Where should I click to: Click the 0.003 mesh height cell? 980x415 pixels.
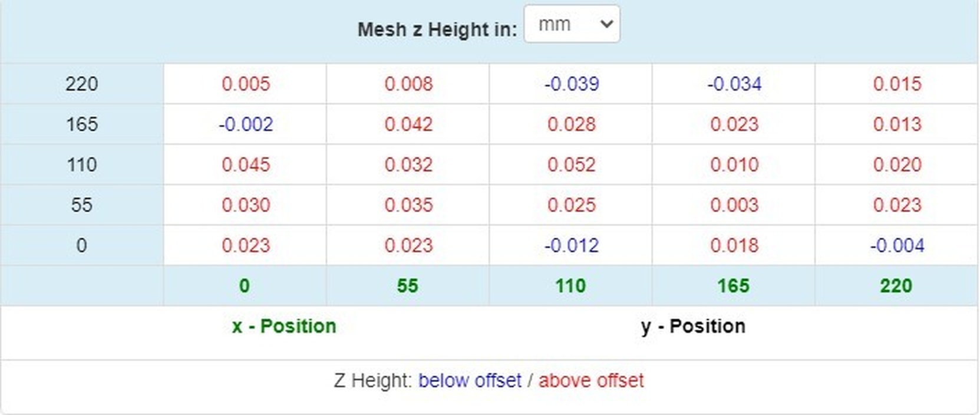[734, 205]
